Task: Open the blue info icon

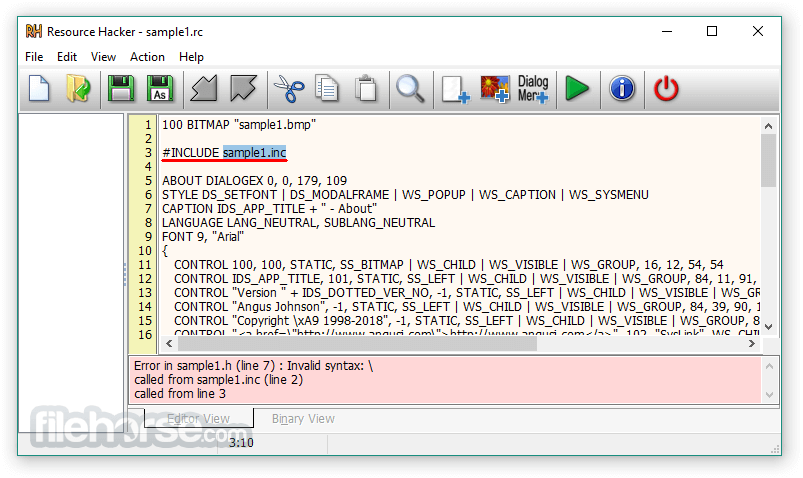Action: [622, 89]
